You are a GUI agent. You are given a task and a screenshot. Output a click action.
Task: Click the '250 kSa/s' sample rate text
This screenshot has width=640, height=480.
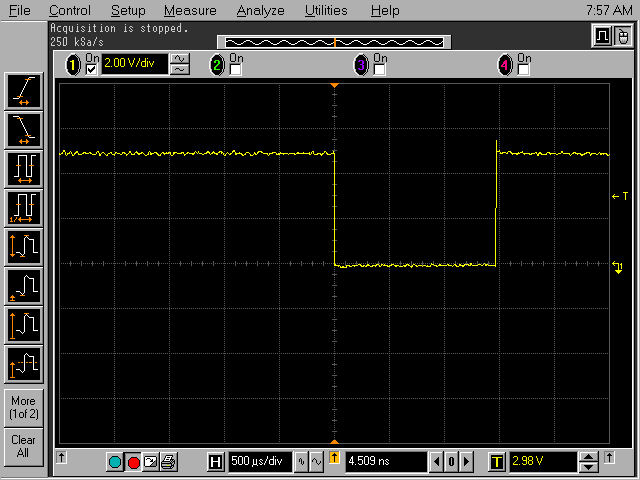(77, 42)
